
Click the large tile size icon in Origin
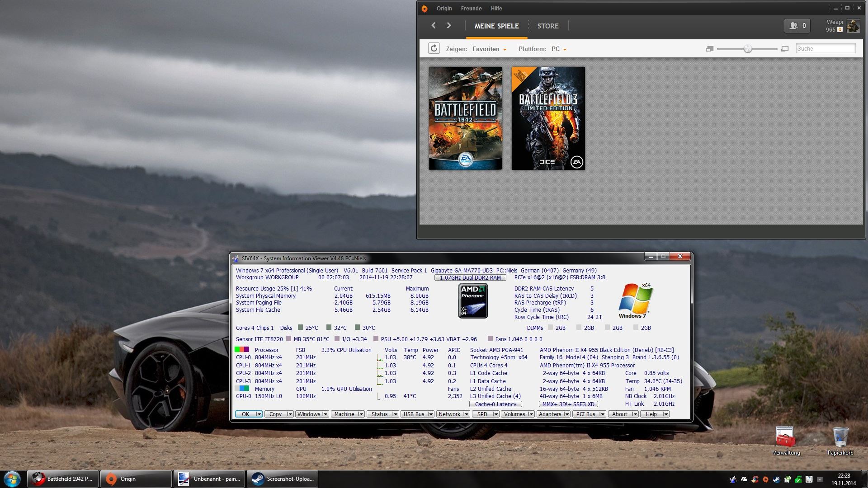click(785, 49)
